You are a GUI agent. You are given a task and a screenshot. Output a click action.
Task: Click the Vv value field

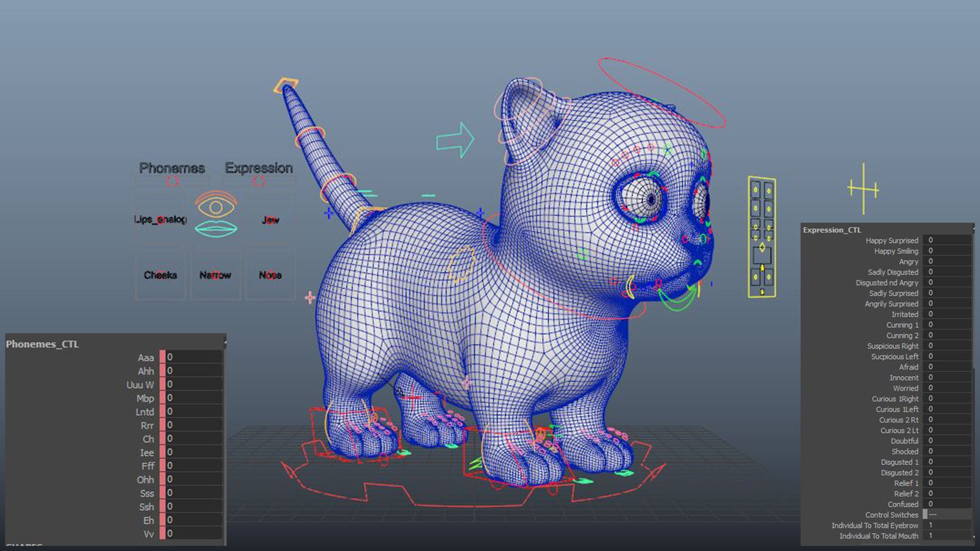coord(194,533)
